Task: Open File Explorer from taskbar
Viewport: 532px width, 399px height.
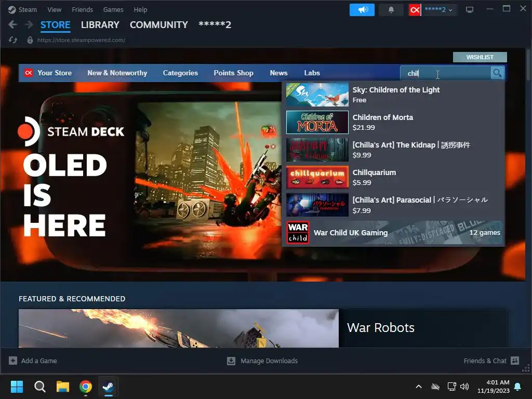Action: tap(63, 387)
